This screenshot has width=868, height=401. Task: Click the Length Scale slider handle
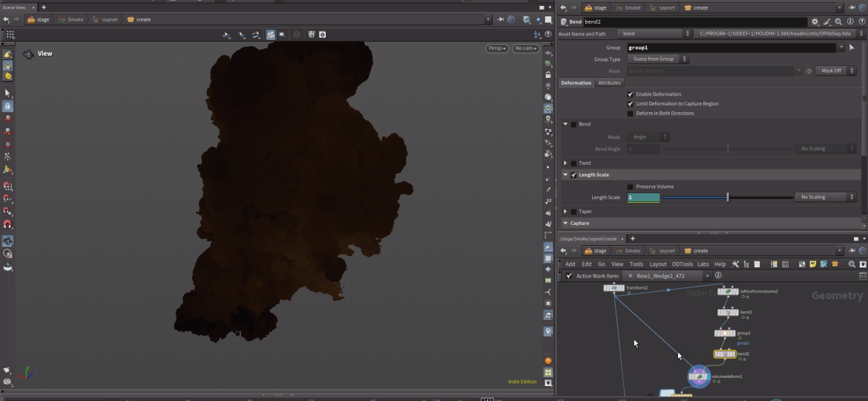pos(728,198)
